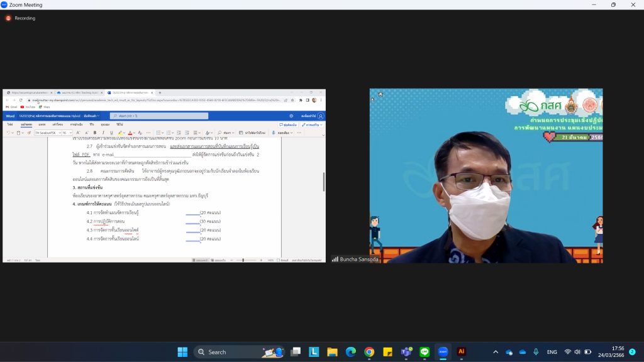Click the Bullets list icon in shared Word
The width and height of the screenshot is (644, 362).
tap(158, 133)
